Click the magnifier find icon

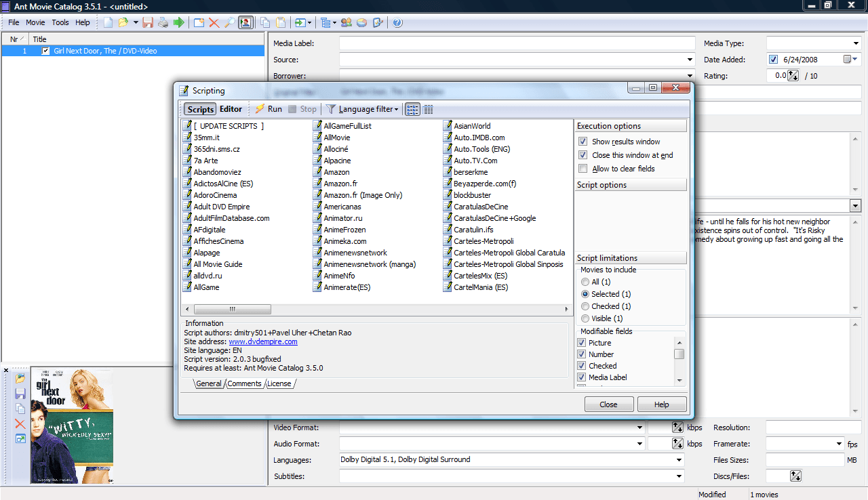[230, 22]
